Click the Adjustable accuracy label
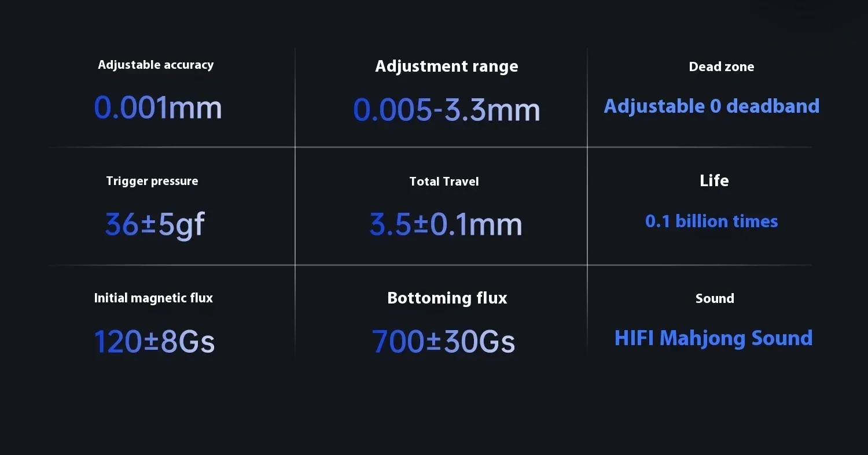The image size is (868, 455). click(156, 65)
